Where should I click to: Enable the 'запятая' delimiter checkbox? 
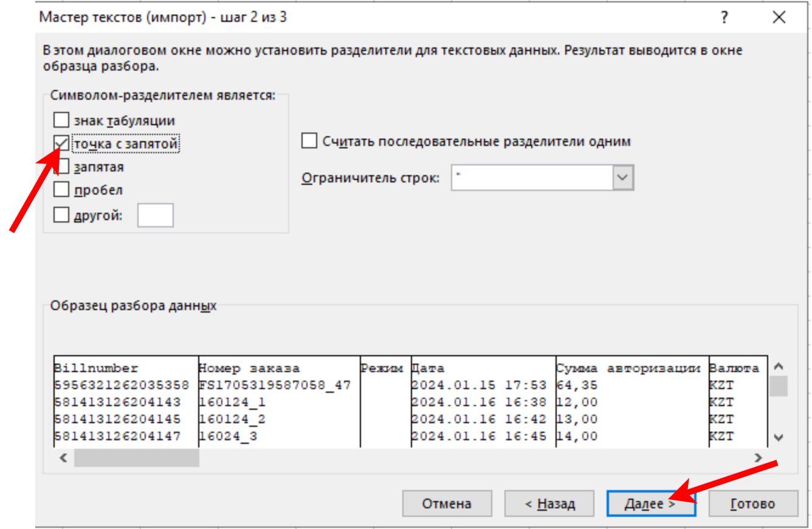click(61, 167)
